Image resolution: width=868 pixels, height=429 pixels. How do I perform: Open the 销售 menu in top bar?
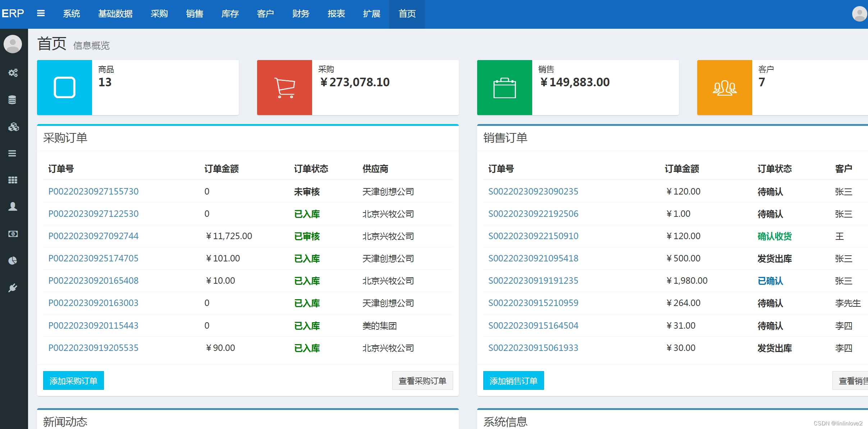(195, 14)
